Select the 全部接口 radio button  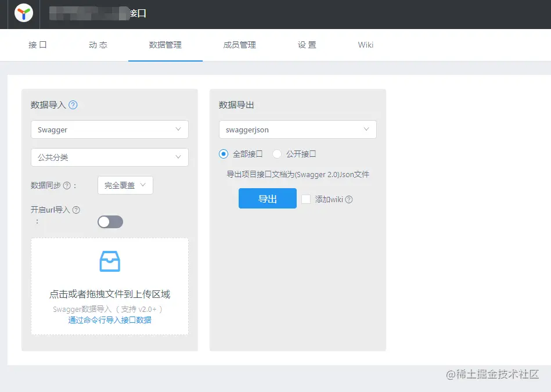224,154
